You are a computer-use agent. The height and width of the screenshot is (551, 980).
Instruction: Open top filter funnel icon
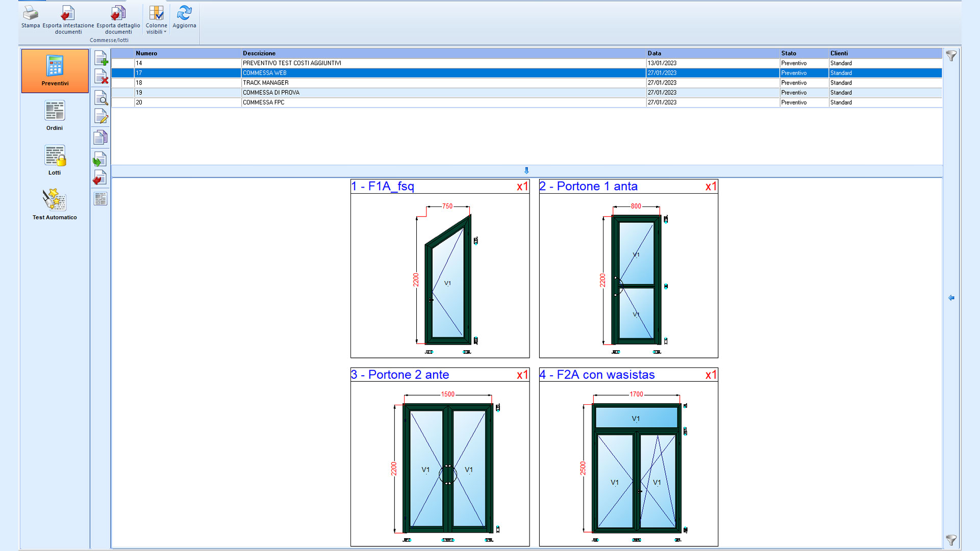(951, 56)
